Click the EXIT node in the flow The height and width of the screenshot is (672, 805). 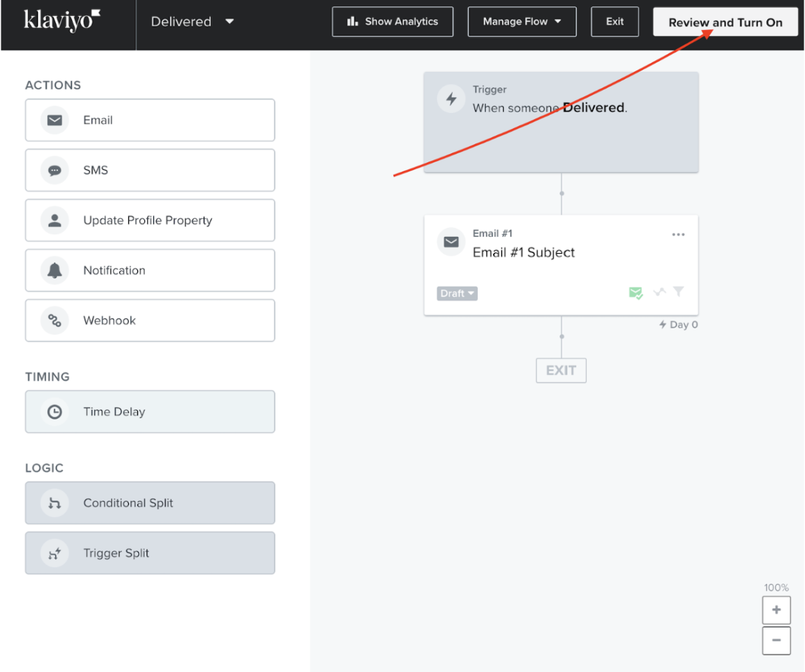(x=561, y=370)
